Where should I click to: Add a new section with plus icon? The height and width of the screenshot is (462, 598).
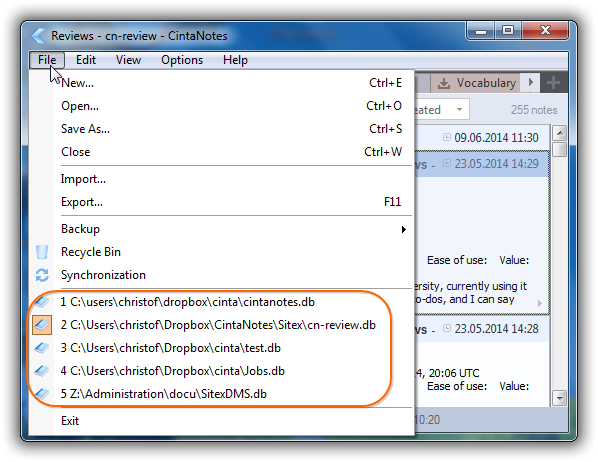click(x=553, y=82)
